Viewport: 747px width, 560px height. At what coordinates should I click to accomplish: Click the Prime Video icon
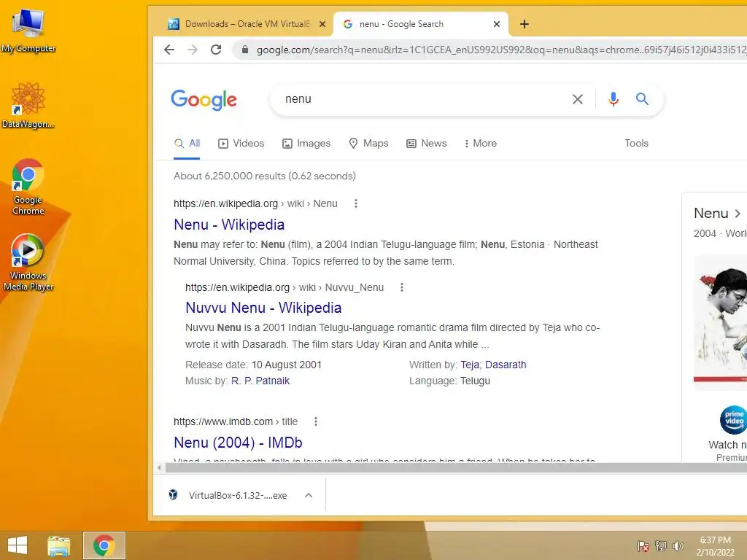point(734,420)
